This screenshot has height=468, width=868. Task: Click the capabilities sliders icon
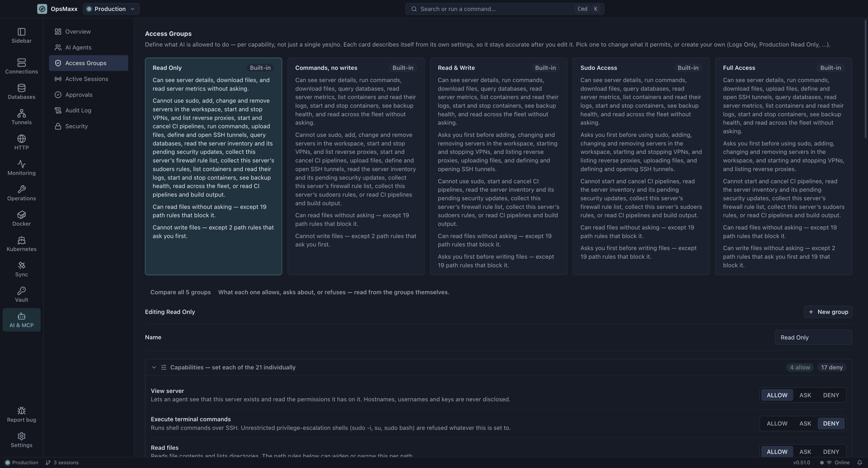(163, 367)
